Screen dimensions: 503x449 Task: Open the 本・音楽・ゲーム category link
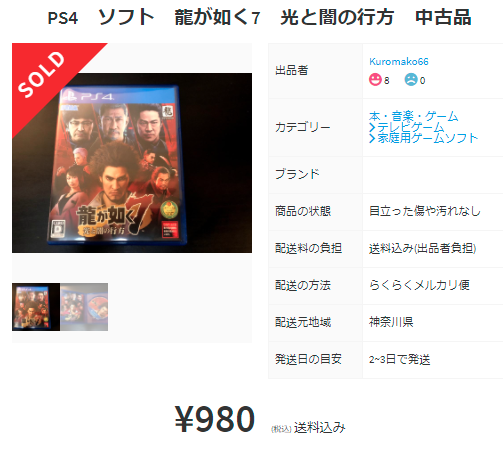[x=413, y=116]
